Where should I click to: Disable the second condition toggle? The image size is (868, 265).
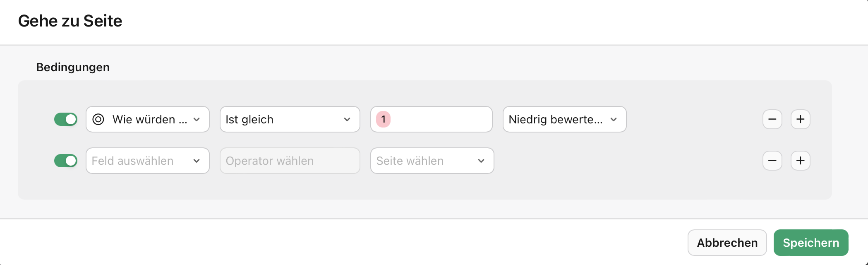[x=66, y=161]
